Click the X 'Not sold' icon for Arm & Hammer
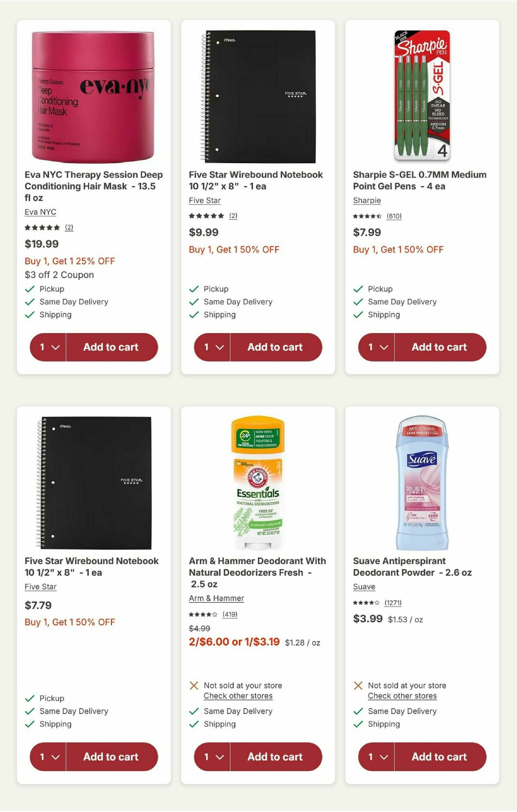517x812 pixels. [194, 685]
